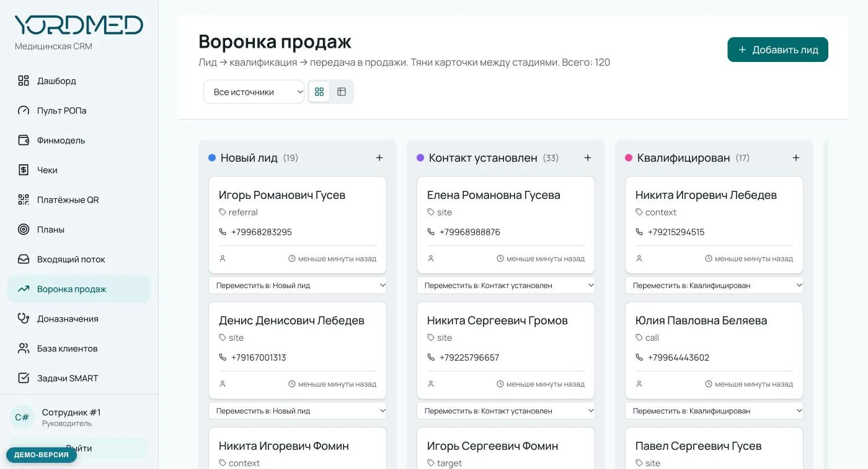Add a card to the Квалифицирован column
Image resolution: width=868 pixels, height=469 pixels.
tap(796, 158)
